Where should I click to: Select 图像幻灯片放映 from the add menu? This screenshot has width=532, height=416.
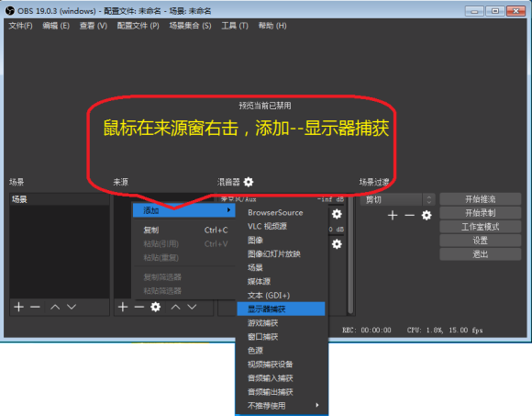coord(281,253)
